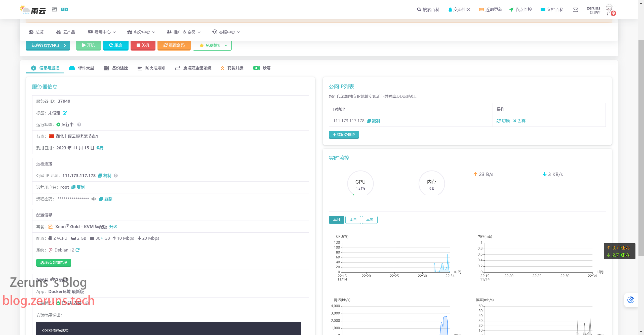Click the CPU usage circular gauge
This screenshot has width=644, height=335.
tap(360, 184)
